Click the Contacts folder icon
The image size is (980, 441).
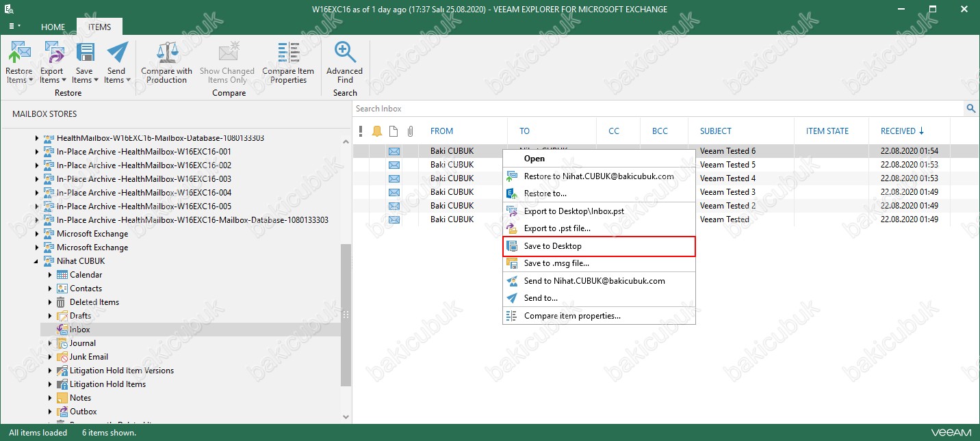[x=62, y=289]
